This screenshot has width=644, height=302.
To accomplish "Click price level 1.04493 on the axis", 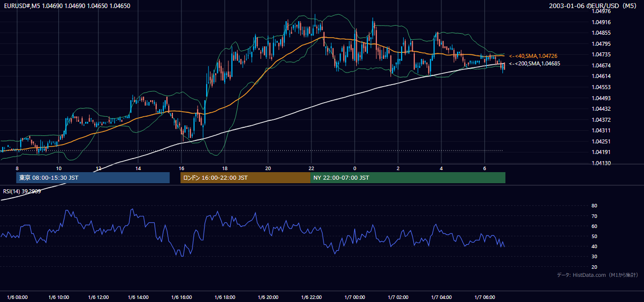I will click(x=602, y=98).
